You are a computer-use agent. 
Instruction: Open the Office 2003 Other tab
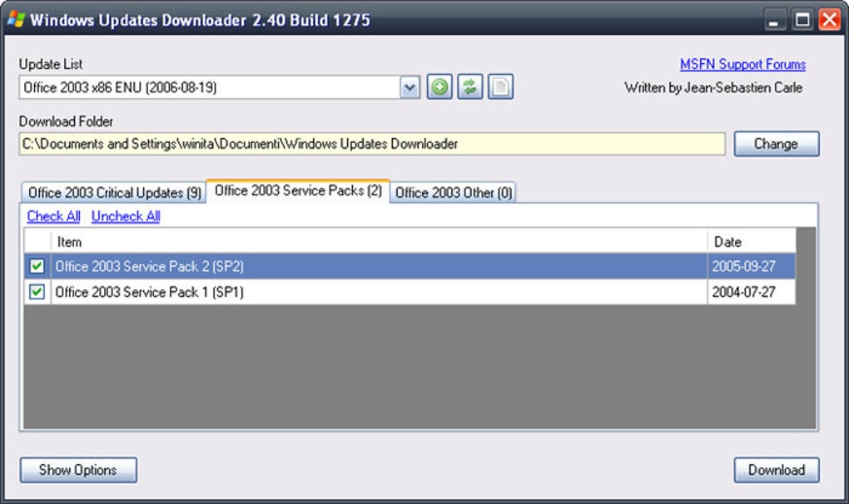tap(453, 192)
